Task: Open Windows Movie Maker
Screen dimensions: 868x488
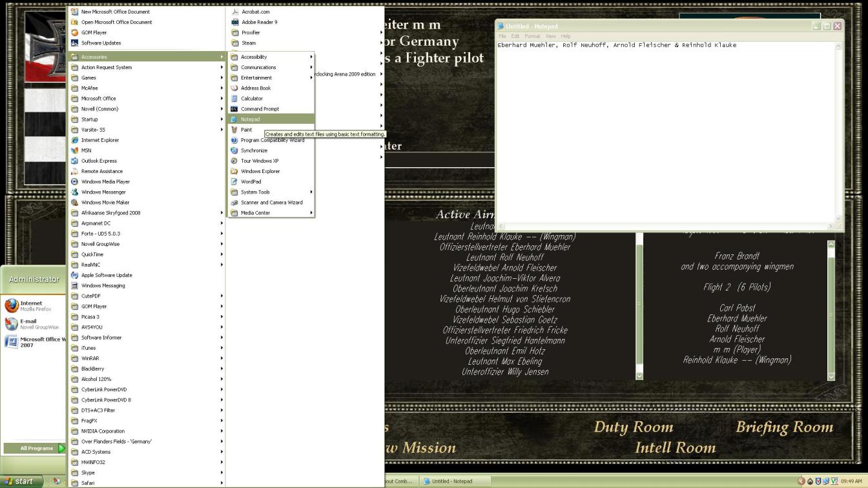Action: (147, 202)
